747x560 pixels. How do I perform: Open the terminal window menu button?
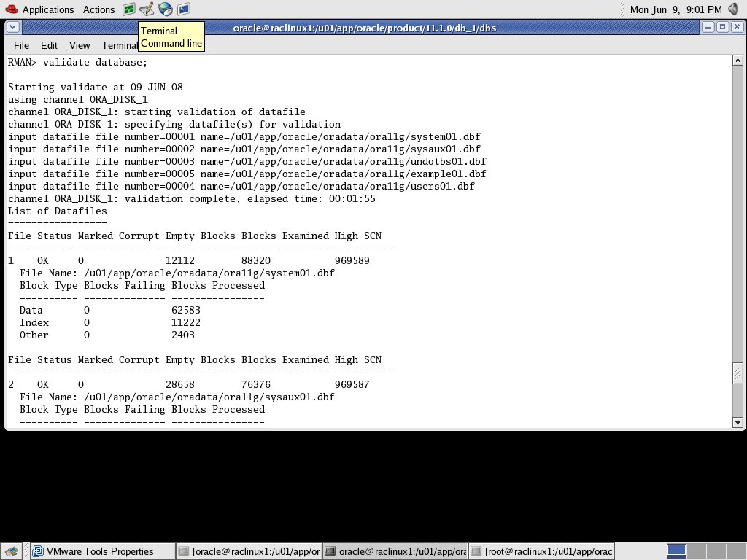coord(13,28)
